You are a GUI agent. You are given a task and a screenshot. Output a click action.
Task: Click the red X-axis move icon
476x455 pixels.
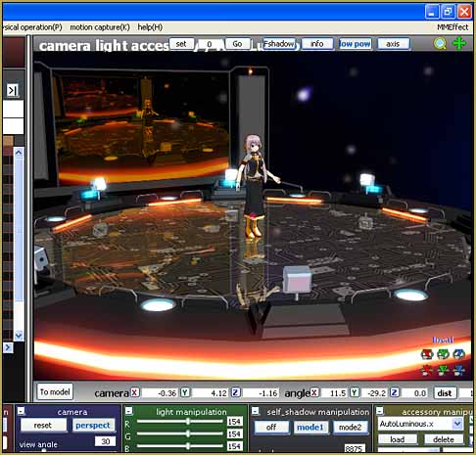pos(427,370)
